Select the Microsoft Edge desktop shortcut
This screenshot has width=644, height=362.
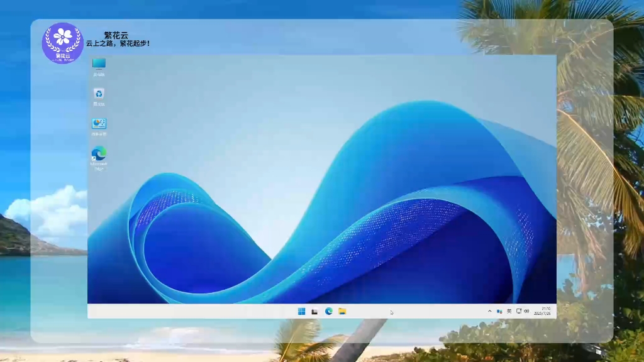pyautogui.click(x=99, y=158)
